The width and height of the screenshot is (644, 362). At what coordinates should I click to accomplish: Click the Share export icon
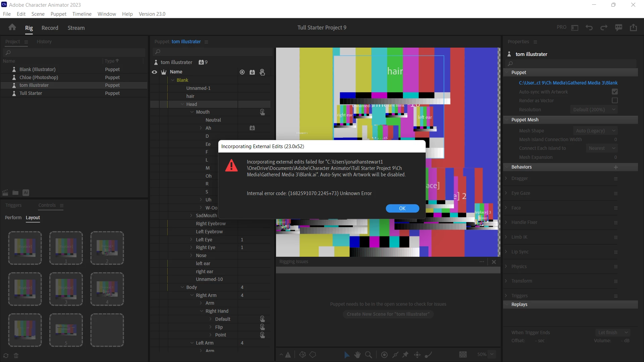coord(633,27)
